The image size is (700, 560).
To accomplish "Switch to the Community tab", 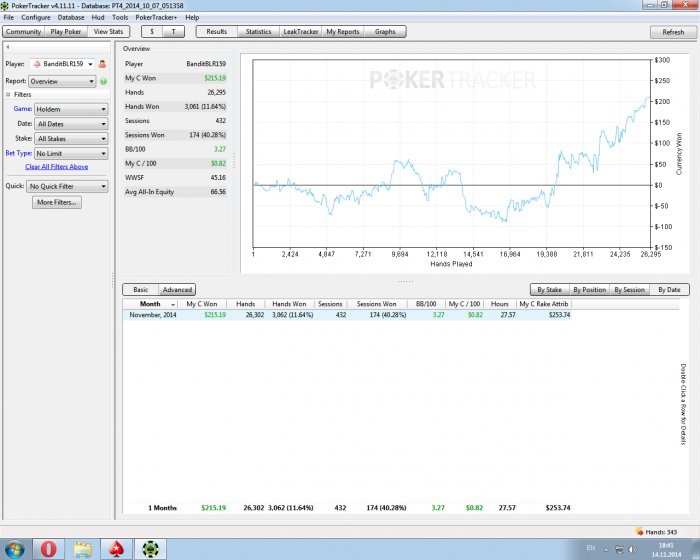I will (23, 32).
